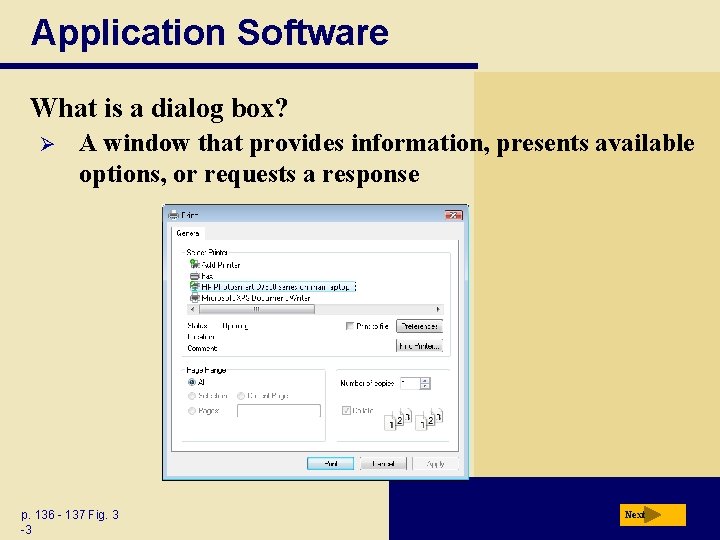The width and height of the screenshot is (720, 540).
Task: Click the Apply button
Action: [x=435, y=464]
